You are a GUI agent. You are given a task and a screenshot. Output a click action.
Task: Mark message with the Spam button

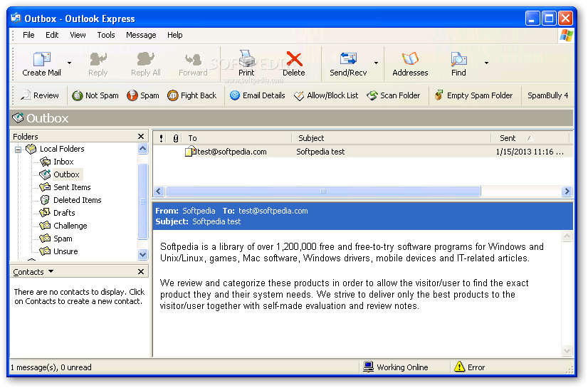click(x=143, y=95)
